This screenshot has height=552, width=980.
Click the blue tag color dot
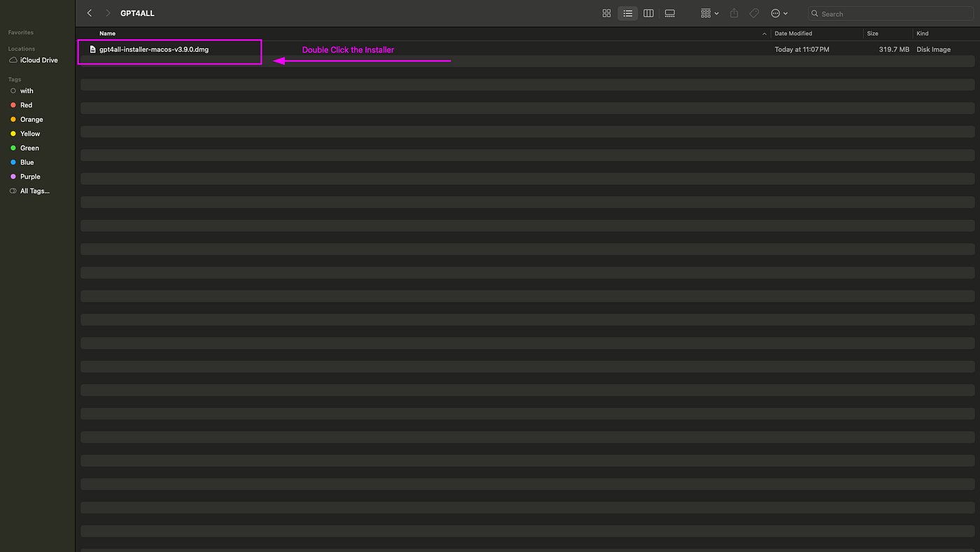[x=13, y=163]
